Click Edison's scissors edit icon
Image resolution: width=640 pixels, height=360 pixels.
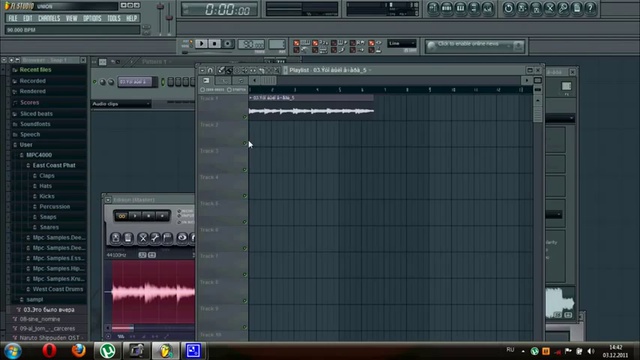[x=142, y=238]
